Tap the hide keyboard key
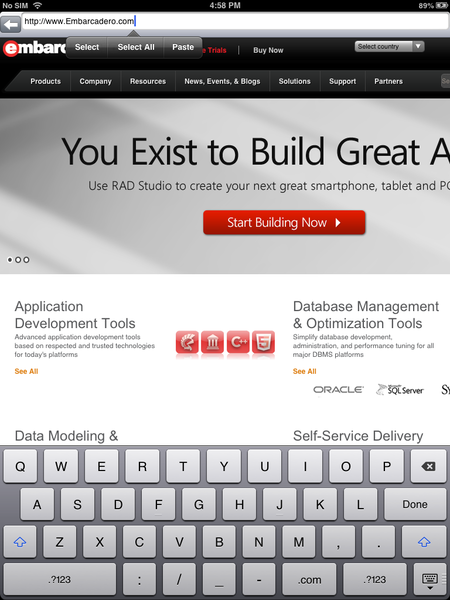 (x=429, y=580)
